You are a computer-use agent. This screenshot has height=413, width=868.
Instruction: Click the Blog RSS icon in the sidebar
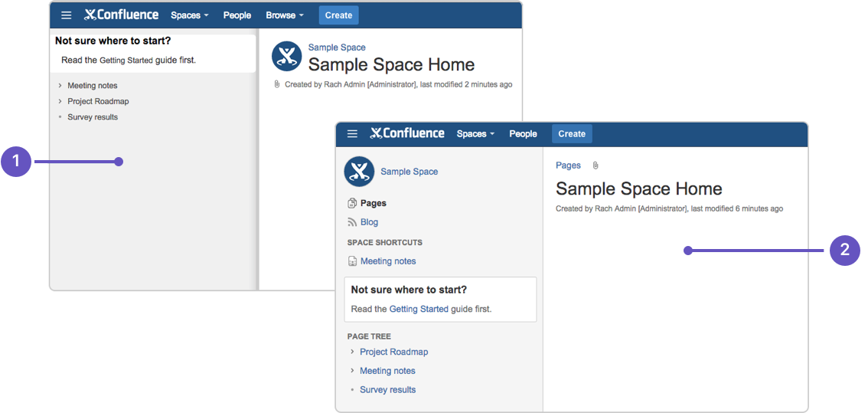[352, 222]
